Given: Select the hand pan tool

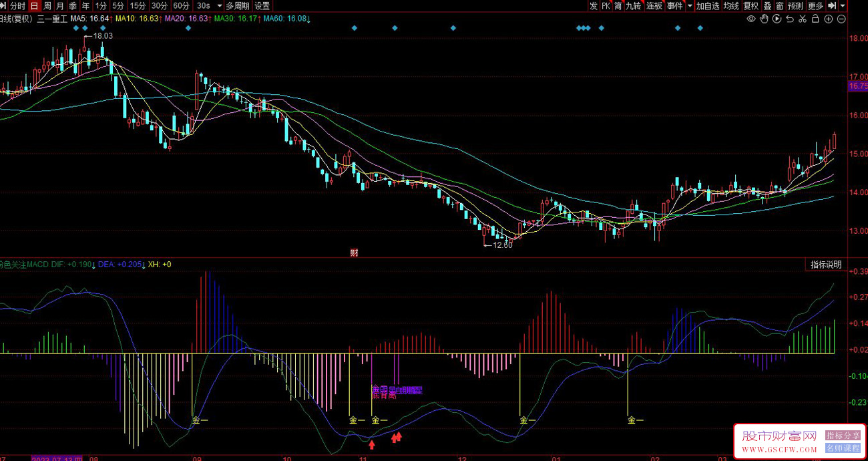Looking at the screenshot, I should (764, 19).
